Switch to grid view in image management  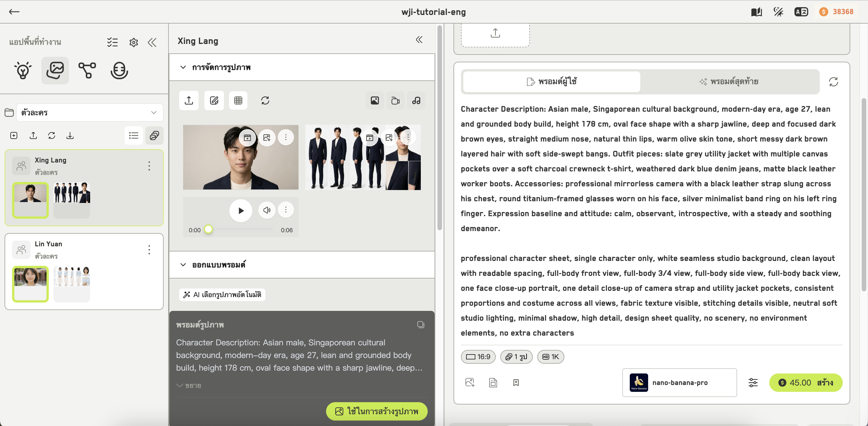tap(238, 100)
